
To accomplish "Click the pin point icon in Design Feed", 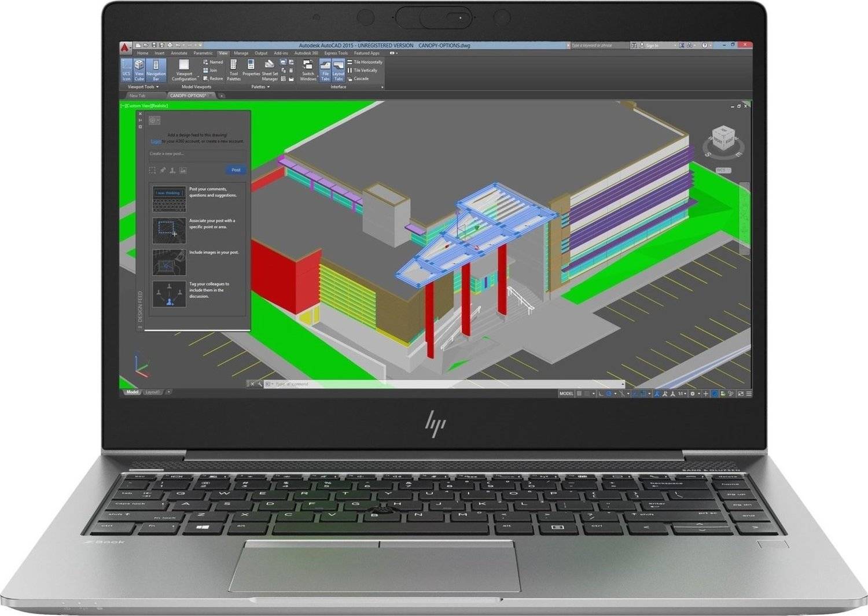I will click(x=163, y=170).
